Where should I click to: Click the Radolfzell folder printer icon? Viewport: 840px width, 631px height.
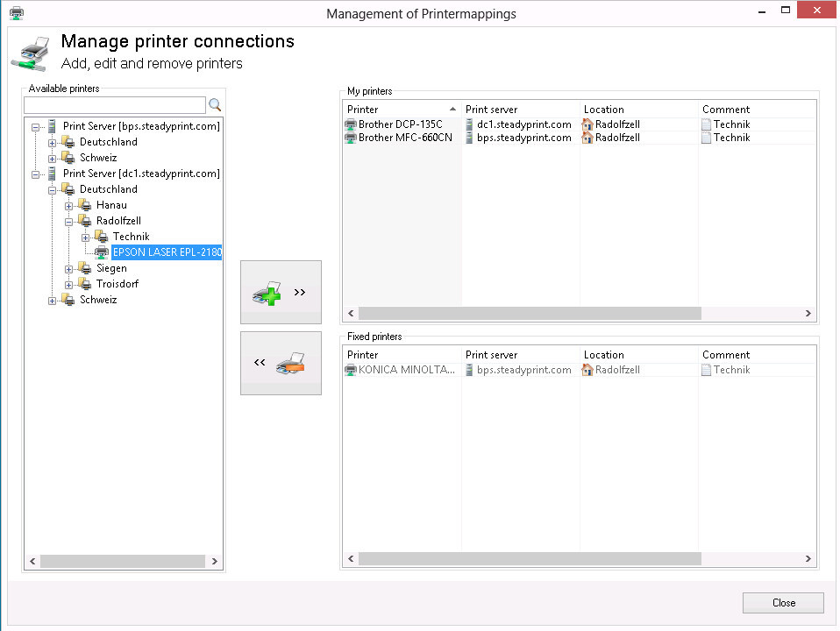[84, 221]
